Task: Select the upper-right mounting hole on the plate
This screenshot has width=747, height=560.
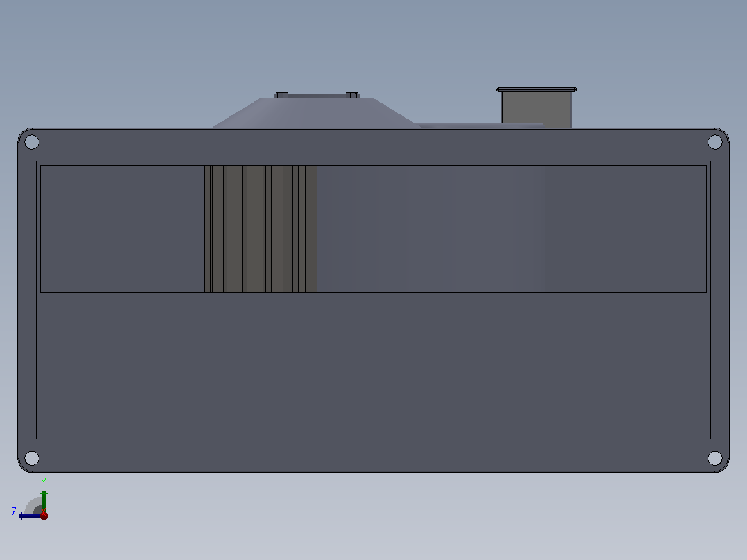Action: point(714,142)
